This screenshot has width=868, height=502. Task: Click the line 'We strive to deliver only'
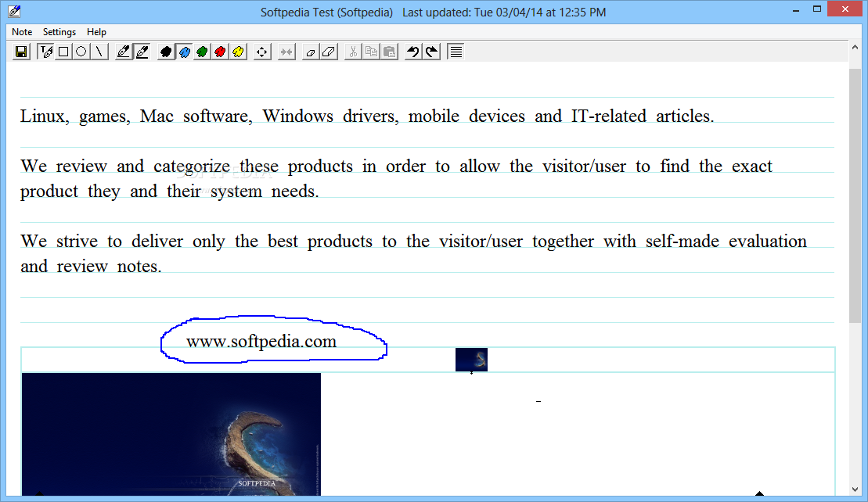pyautogui.click(x=413, y=242)
